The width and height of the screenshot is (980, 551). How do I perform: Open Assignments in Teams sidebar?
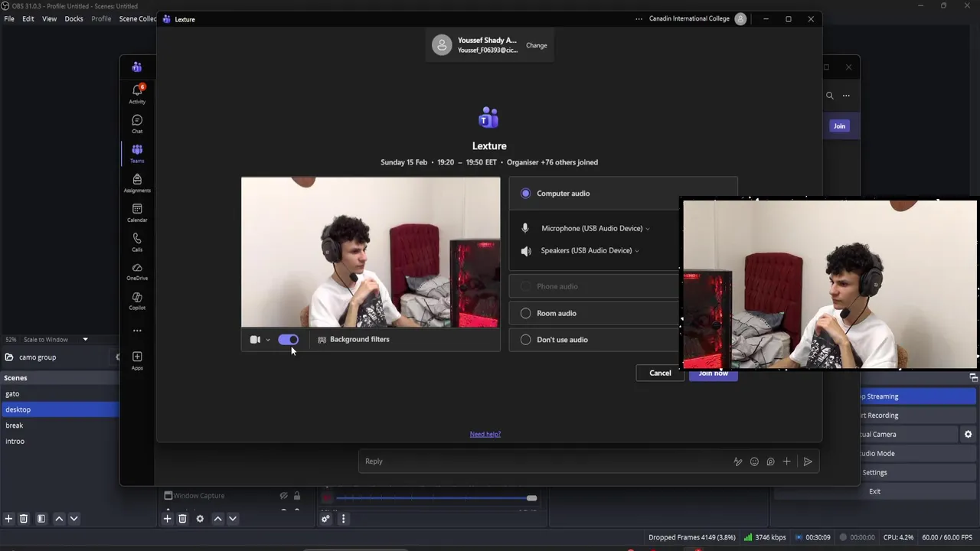(x=137, y=183)
